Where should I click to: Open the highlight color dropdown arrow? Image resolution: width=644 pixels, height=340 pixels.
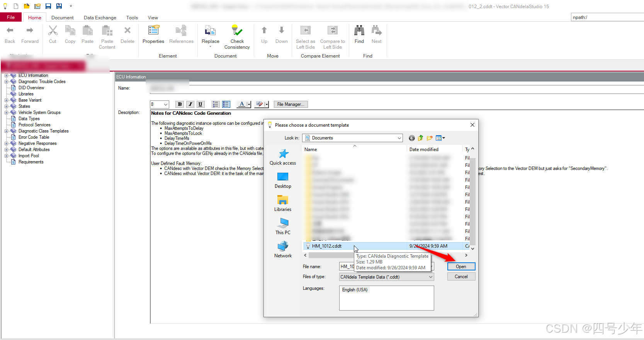(x=267, y=104)
